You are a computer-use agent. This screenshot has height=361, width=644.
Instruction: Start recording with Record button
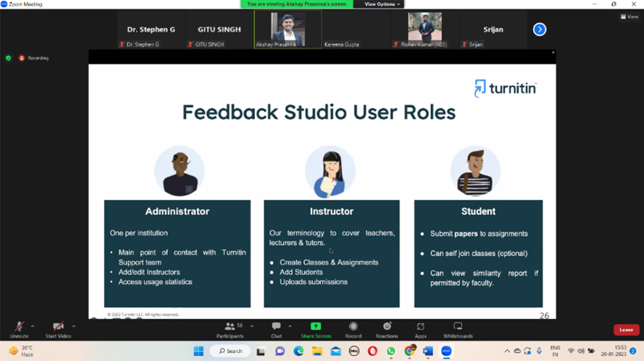(353, 330)
